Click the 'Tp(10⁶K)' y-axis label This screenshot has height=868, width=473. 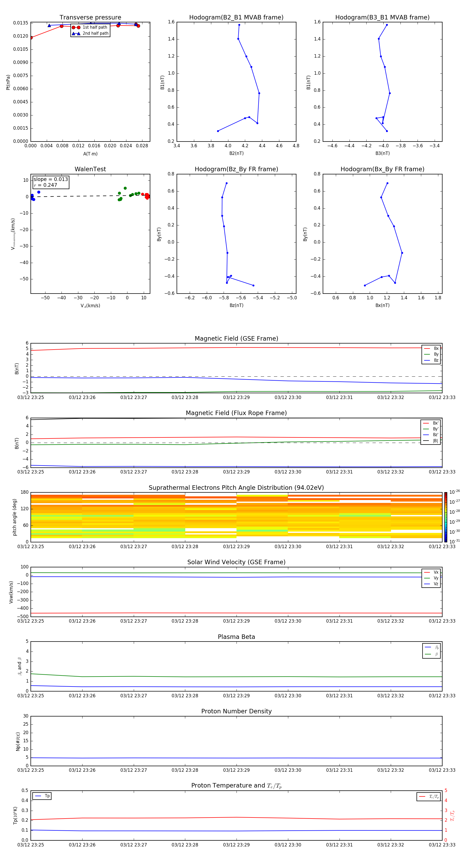15,815
